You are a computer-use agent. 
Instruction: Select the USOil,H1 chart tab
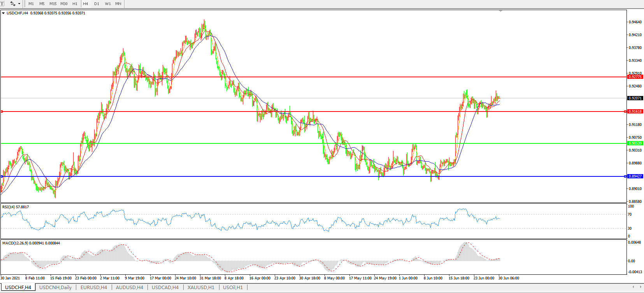233,288
